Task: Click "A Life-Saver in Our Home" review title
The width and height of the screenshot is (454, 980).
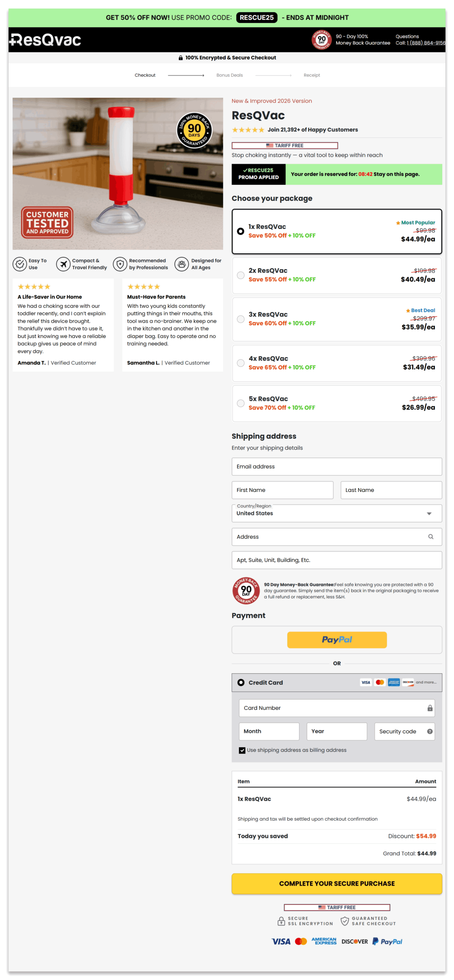Action: pyautogui.click(x=49, y=297)
